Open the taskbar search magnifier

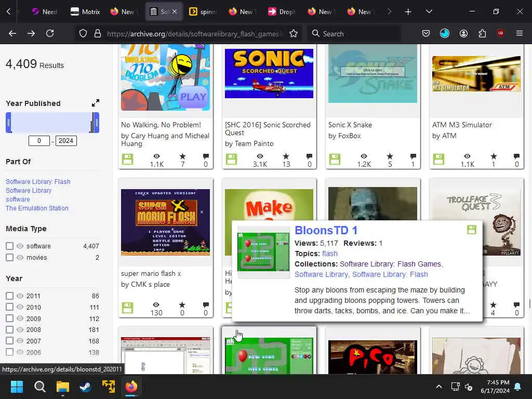39,387
